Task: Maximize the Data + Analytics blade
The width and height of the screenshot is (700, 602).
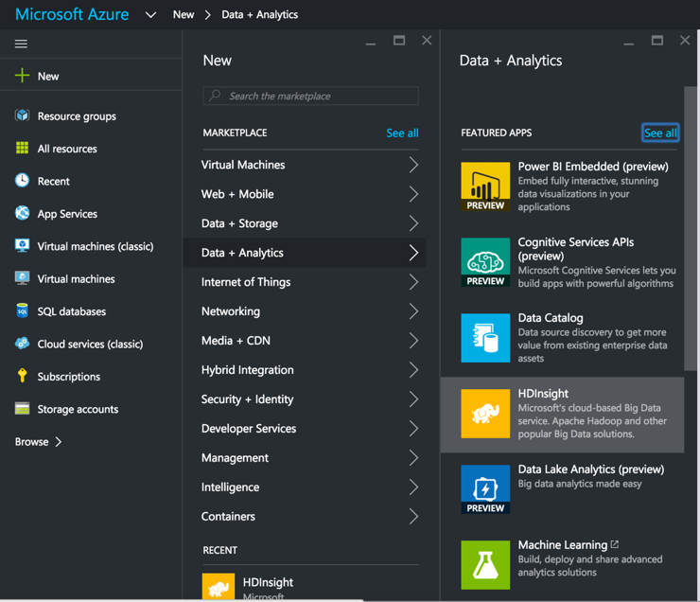Action: pos(657,41)
